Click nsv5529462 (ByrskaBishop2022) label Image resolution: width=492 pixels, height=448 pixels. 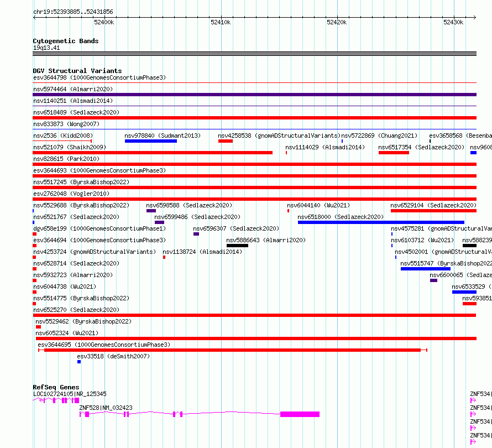(83, 321)
